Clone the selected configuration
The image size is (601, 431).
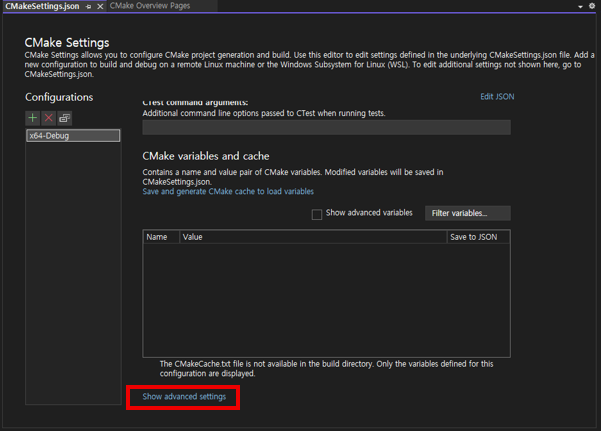64,118
